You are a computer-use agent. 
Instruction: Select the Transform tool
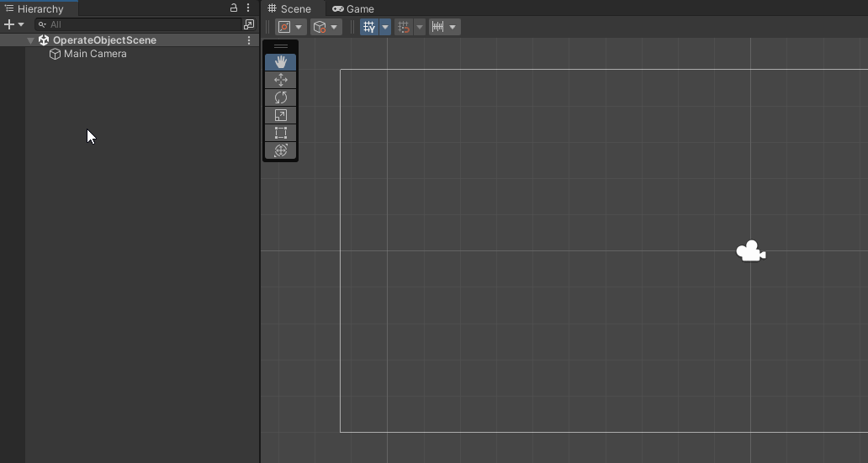(x=281, y=150)
